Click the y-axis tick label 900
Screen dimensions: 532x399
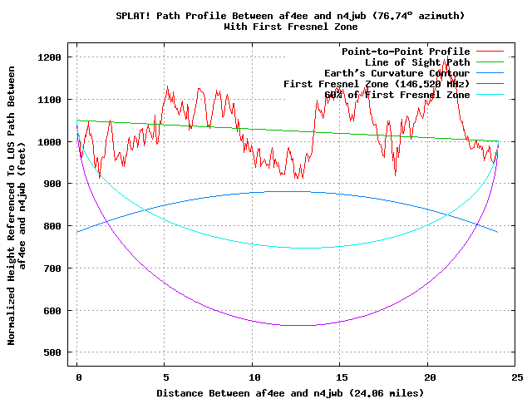pyautogui.click(x=52, y=184)
